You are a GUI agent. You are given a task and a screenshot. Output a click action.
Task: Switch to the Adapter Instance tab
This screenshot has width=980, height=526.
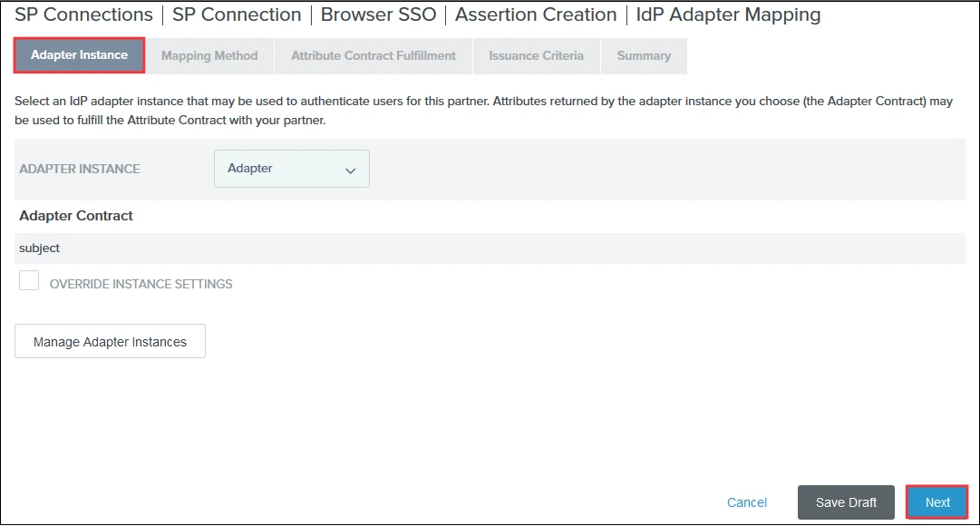tap(79, 55)
